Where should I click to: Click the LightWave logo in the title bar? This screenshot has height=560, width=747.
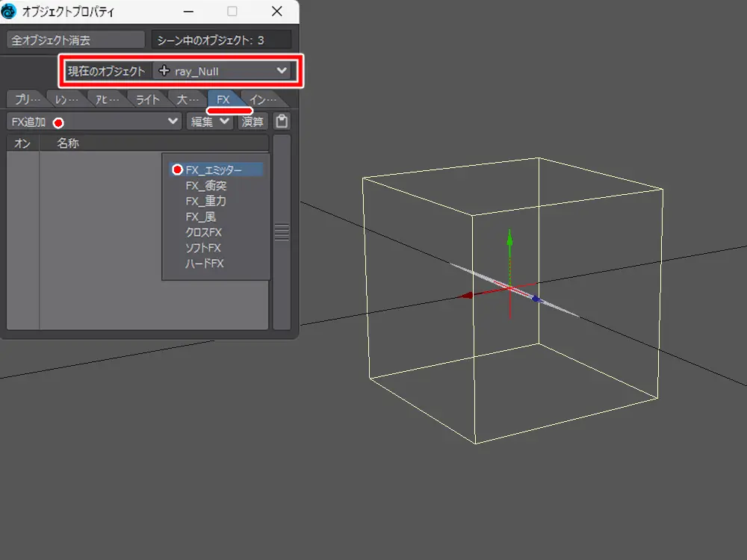click(10, 11)
